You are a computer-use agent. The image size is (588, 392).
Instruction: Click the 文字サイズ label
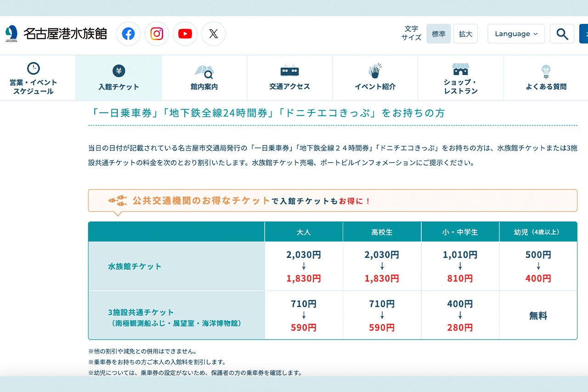pos(411,33)
